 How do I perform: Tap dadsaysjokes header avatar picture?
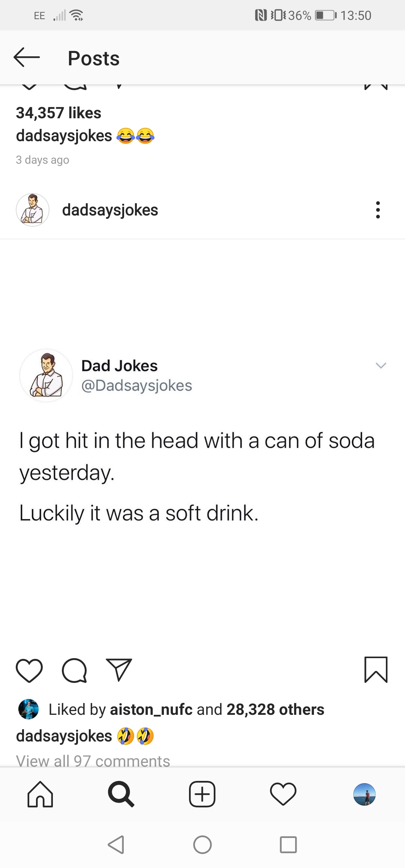coord(33,210)
